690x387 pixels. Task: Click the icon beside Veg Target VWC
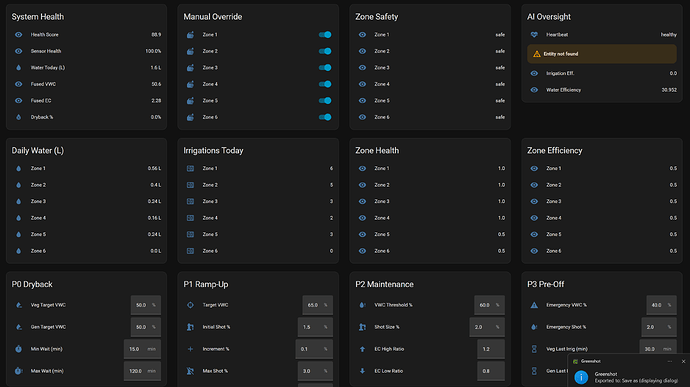pyautogui.click(x=18, y=305)
